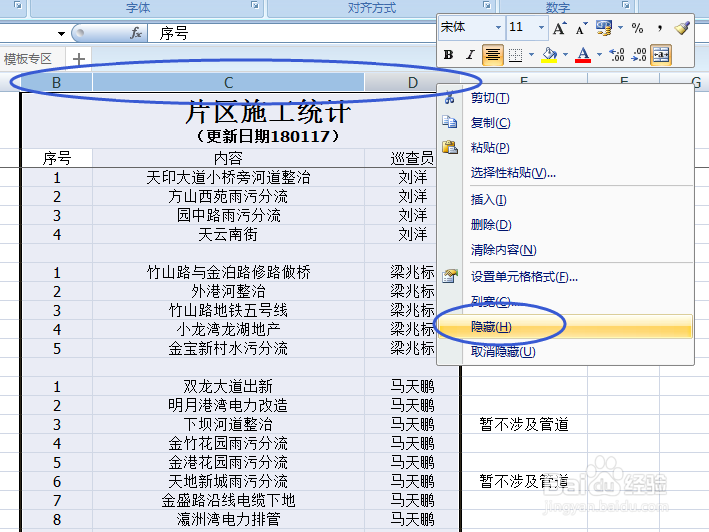This screenshot has height=532, width=709.
Task: Select cell 天印大道小桥旁河道整治
Action: point(228,178)
